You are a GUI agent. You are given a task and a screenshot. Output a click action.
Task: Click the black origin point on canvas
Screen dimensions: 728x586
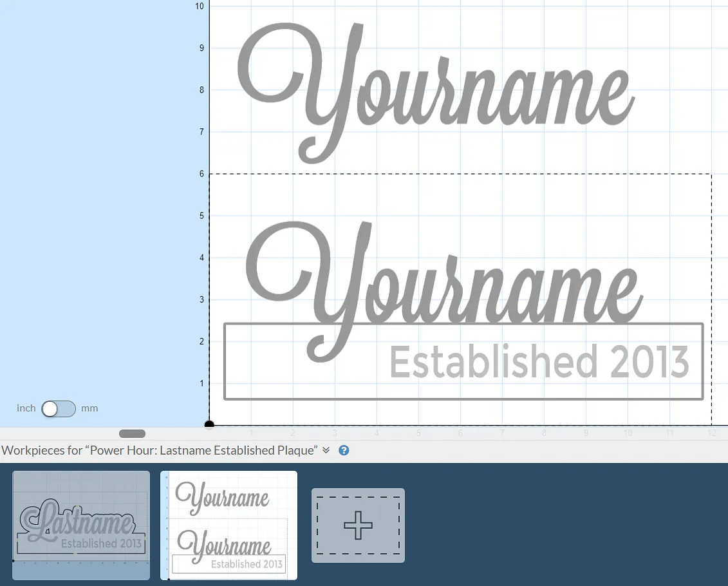(209, 424)
